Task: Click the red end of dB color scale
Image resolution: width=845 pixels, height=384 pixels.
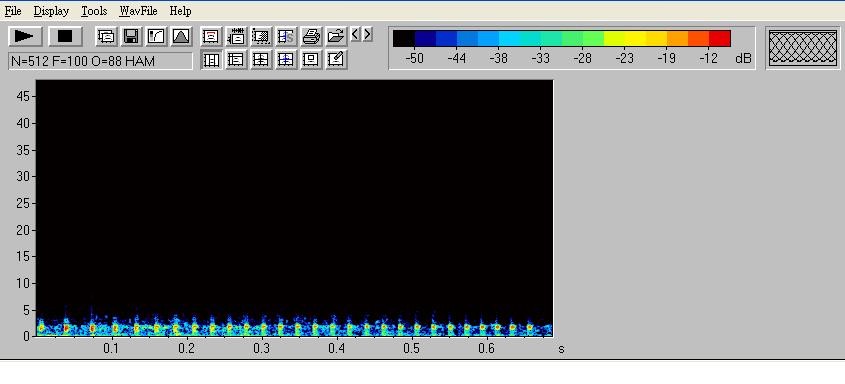Action: click(719, 39)
